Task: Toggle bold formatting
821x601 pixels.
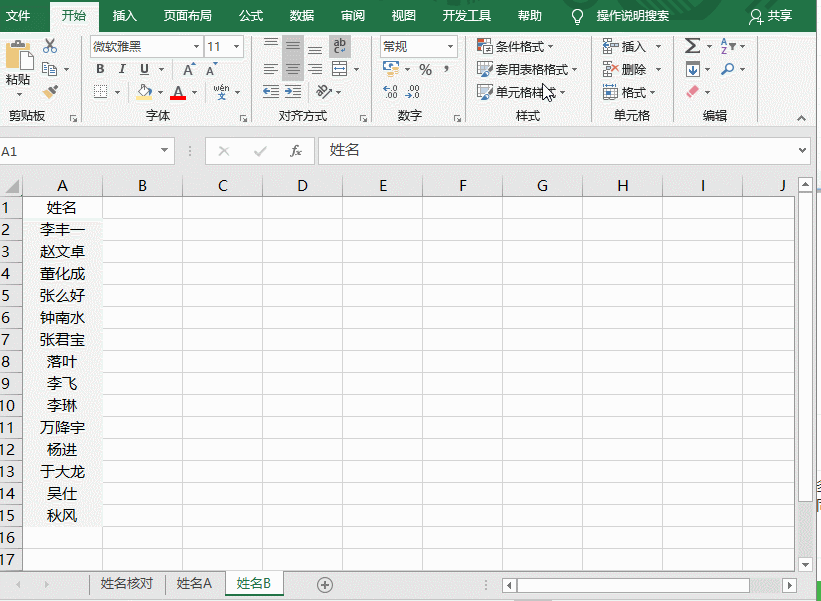Action: pyautogui.click(x=100, y=70)
